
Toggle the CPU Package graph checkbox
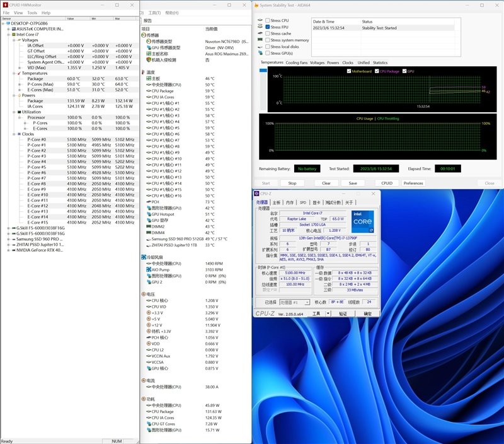(x=377, y=71)
